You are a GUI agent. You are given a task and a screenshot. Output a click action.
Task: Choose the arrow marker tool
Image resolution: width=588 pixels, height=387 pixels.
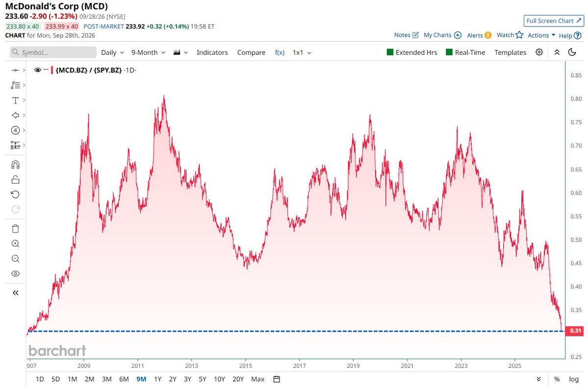pyautogui.click(x=15, y=116)
